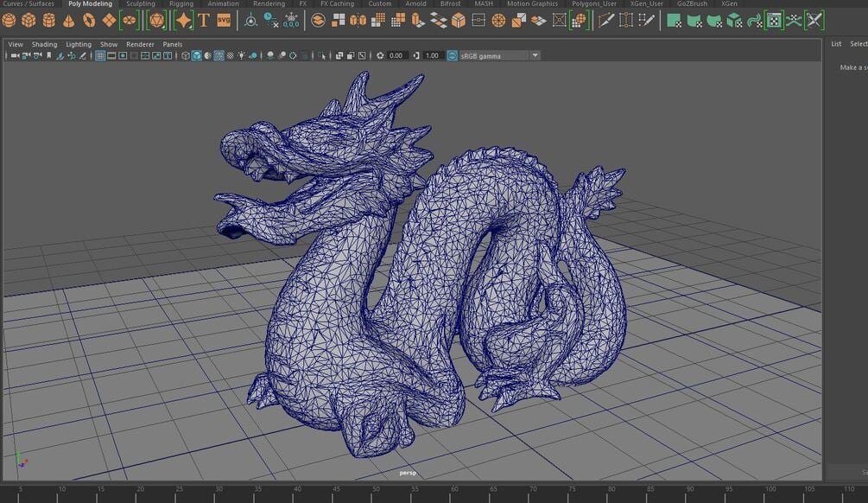Open the Lighting panel menu
Viewport: 868px width, 503px height.
[x=79, y=44]
